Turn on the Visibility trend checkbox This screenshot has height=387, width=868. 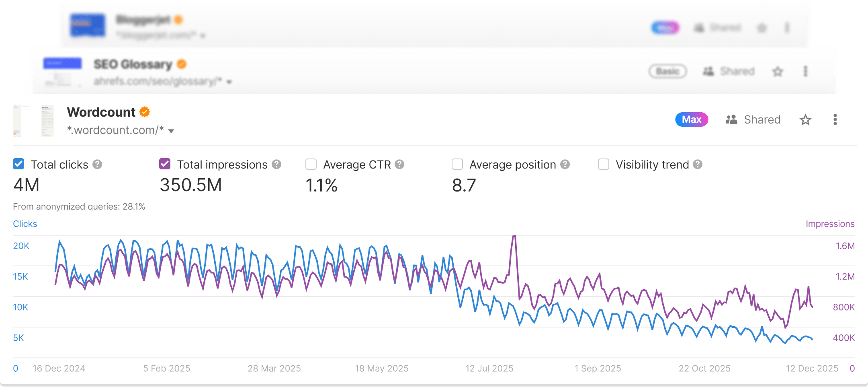pos(604,164)
